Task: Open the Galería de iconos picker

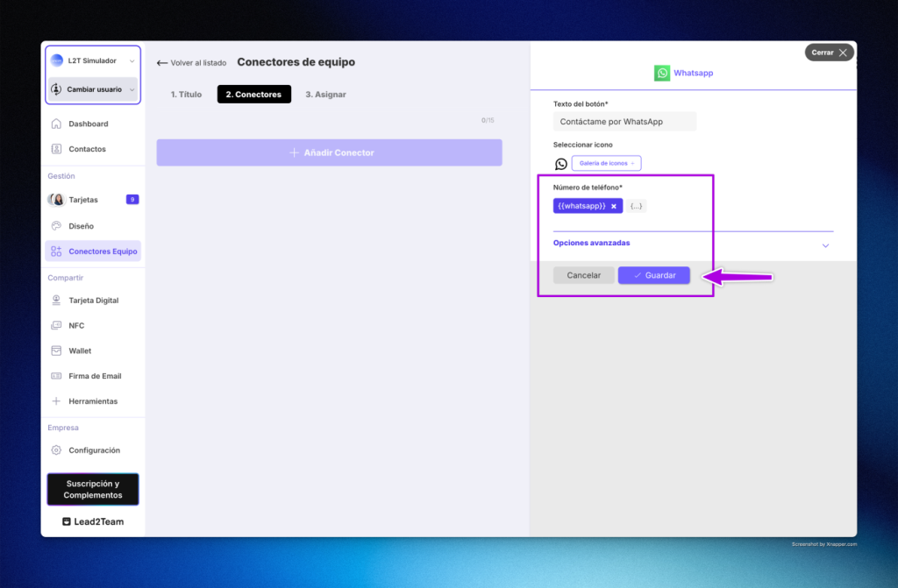Action: click(606, 163)
